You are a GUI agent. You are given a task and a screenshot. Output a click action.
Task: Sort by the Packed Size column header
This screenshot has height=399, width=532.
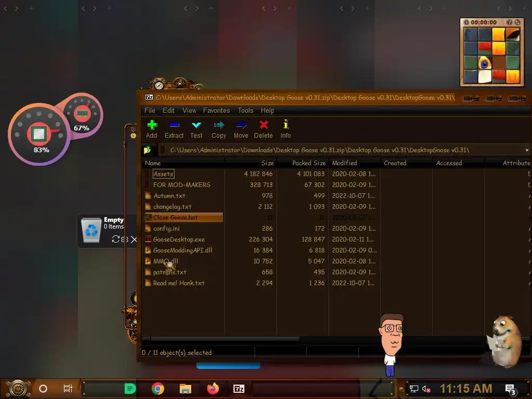pyautogui.click(x=303, y=163)
